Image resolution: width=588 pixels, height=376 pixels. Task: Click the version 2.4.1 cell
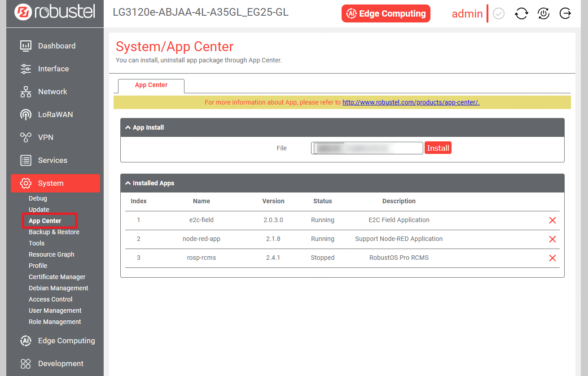(x=273, y=258)
